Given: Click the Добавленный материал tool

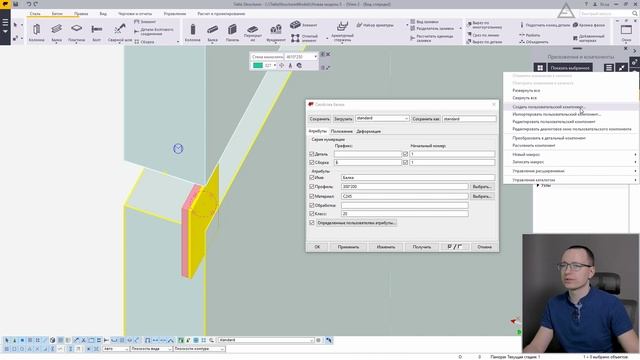Looking at the screenshot, I should point(589,38).
